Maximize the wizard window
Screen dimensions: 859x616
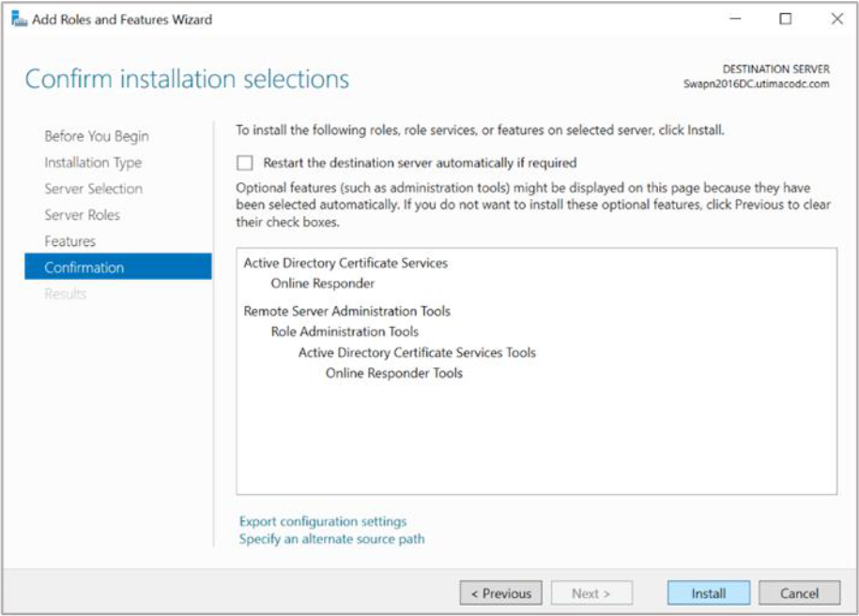pyautogui.click(x=786, y=19)
